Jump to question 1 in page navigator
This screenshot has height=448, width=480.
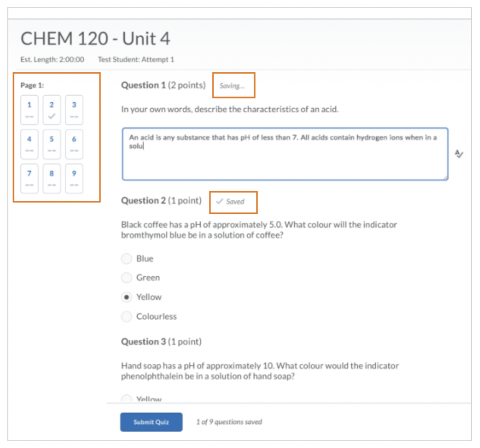pos(29,110)
